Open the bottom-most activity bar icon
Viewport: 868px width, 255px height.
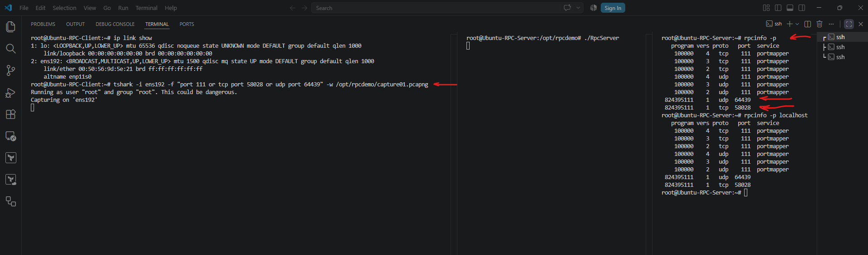pos(10,201)
